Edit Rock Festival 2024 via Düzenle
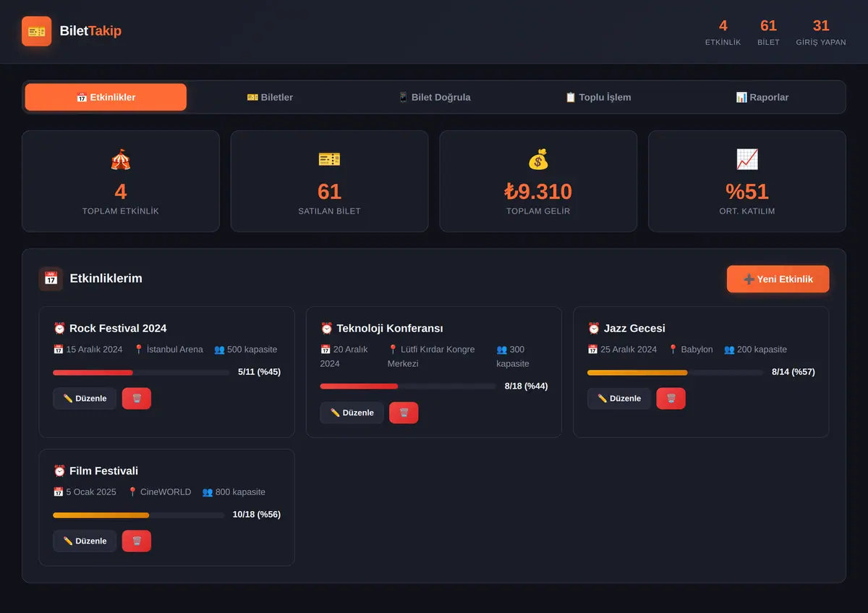The height and width of the screenshot is (613, 868). (x=85, y=399)
